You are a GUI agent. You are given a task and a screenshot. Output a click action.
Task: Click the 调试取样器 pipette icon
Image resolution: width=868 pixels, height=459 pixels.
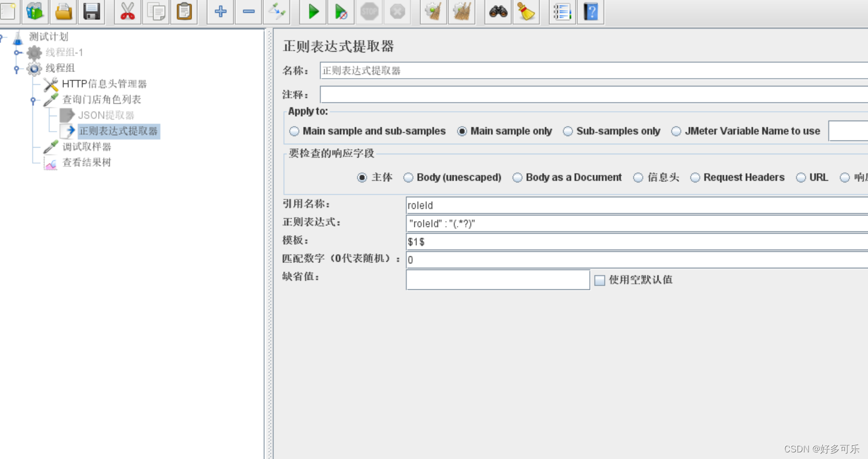(51, 147)
